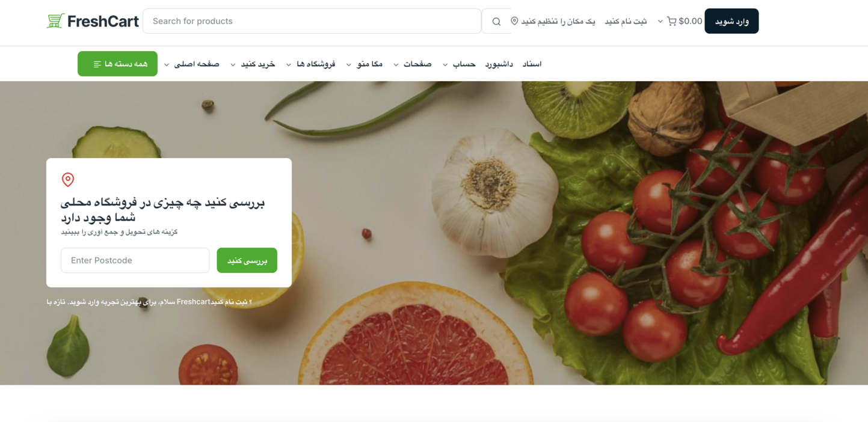Screen dimensions: 868x422
Task: Go to the داشبورد menu item
Action: (499, 64)
